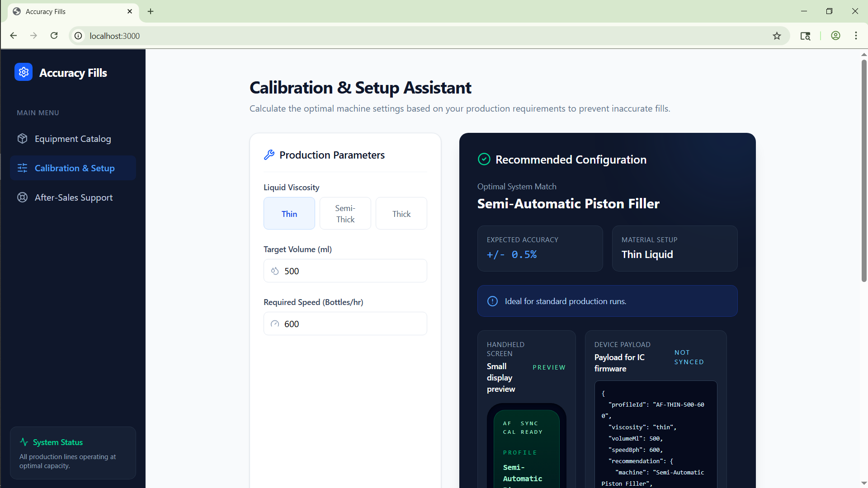Image resolution: width=868 pixels, height=488 pixels.
Task: Open the Chrome profile avatar menu
Action: [x=835, y=36]
